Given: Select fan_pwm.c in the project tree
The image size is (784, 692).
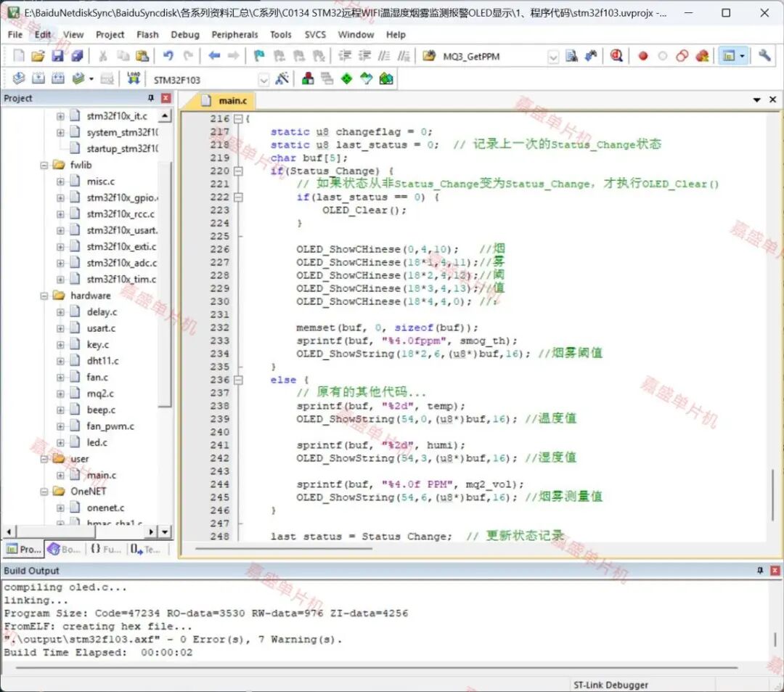Looking at the screenshot, I should [x=110, y=426].
